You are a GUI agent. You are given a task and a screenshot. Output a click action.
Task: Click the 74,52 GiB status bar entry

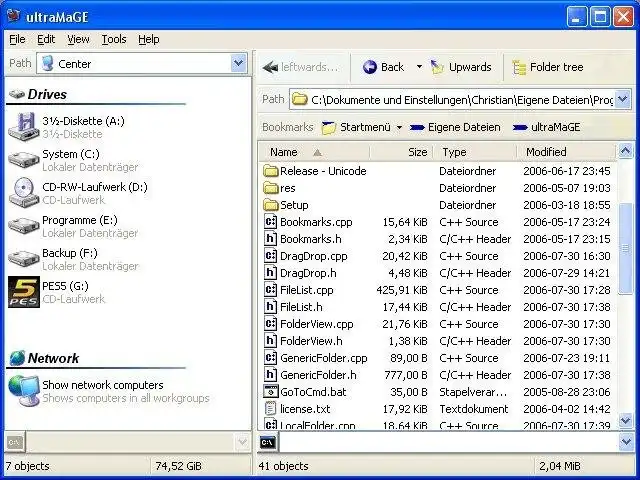click(x=178, y=466)
